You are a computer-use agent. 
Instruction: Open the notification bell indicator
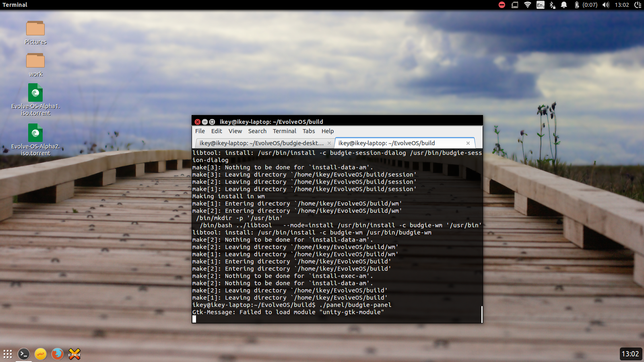pyautogui.click(x=564, y=5)
